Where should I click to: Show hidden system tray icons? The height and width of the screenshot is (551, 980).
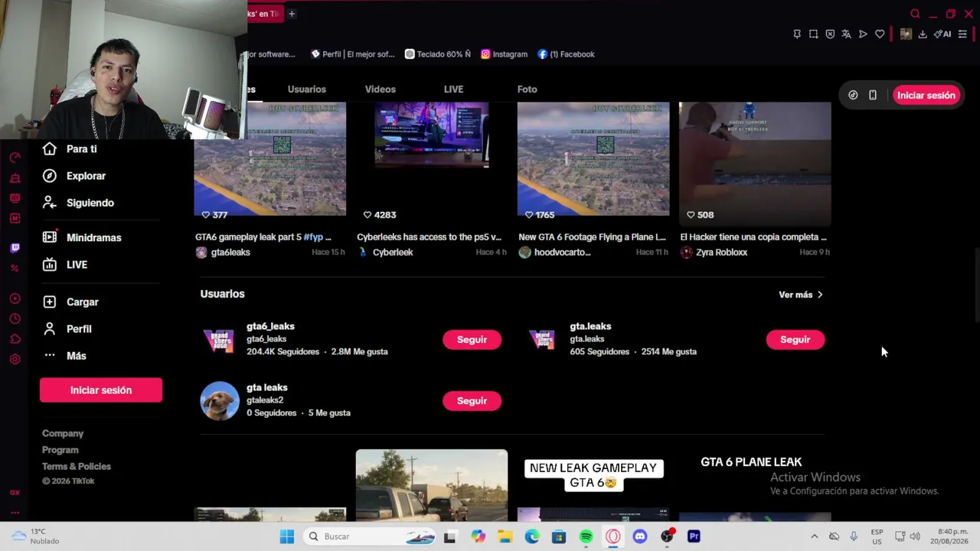coord(815,536)
